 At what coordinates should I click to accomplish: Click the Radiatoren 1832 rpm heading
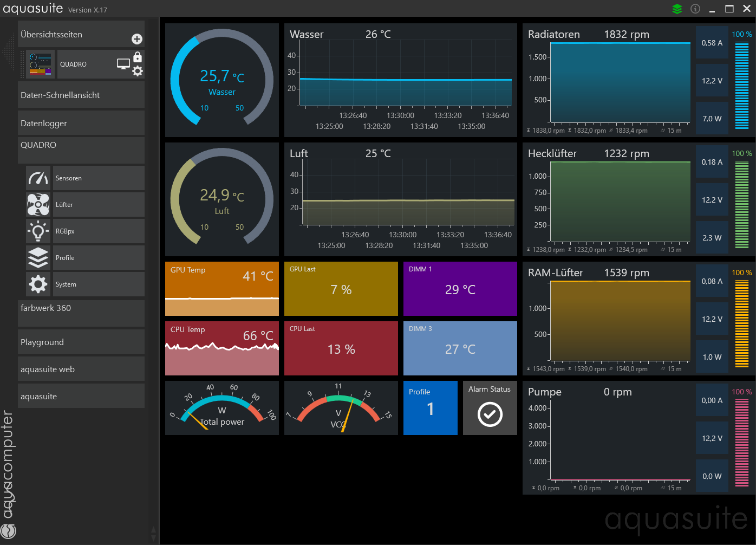(x=627, y=34)
